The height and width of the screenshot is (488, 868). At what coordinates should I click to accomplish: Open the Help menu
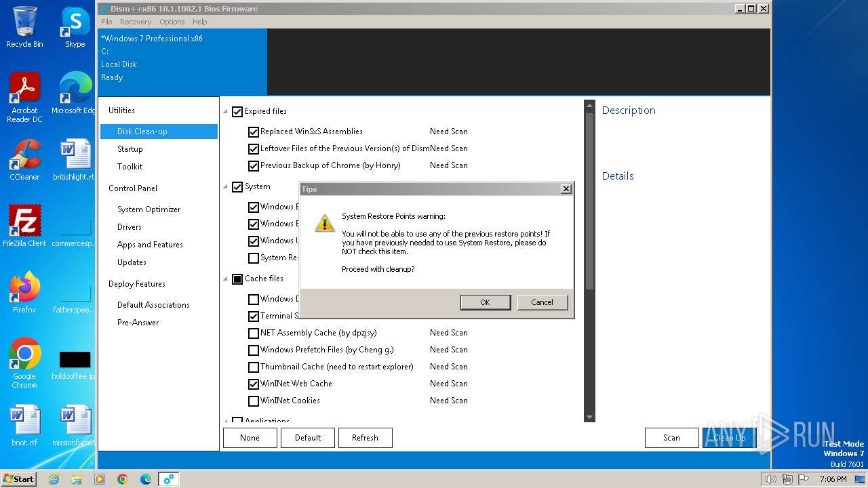pyautogui.click(x=199, y=22)
